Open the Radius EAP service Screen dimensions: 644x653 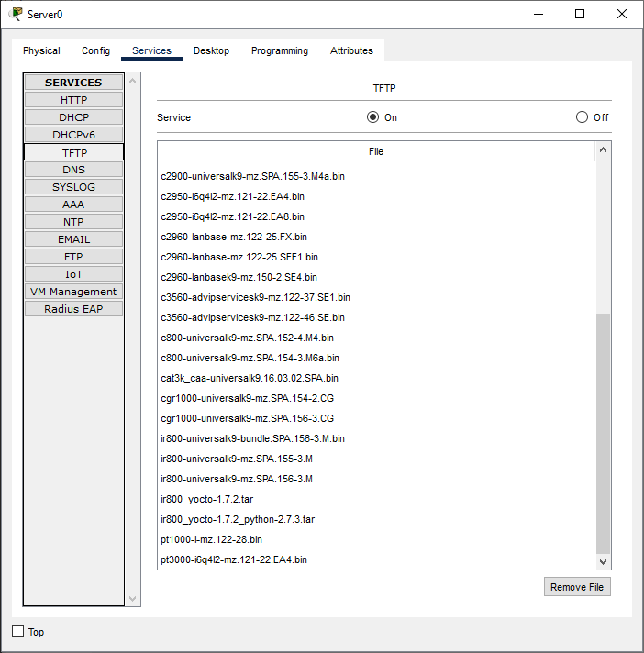pos(73,309)
